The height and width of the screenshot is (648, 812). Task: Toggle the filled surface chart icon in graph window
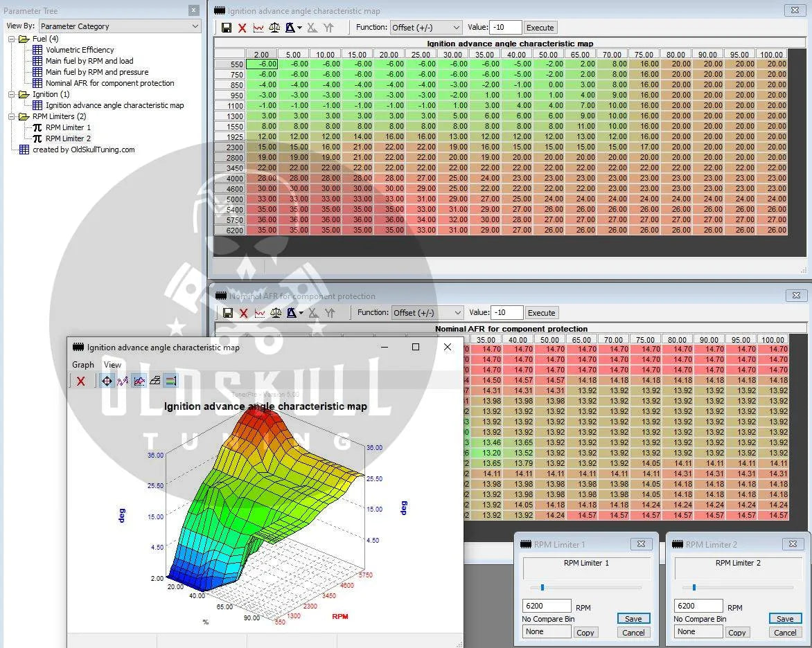pos(139,381)
